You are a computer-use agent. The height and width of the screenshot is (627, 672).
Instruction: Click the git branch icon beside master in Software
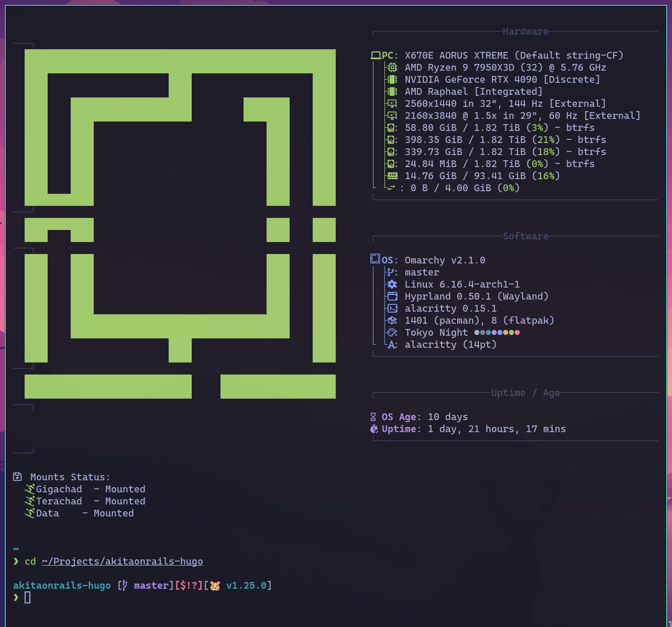click(390, 272)
